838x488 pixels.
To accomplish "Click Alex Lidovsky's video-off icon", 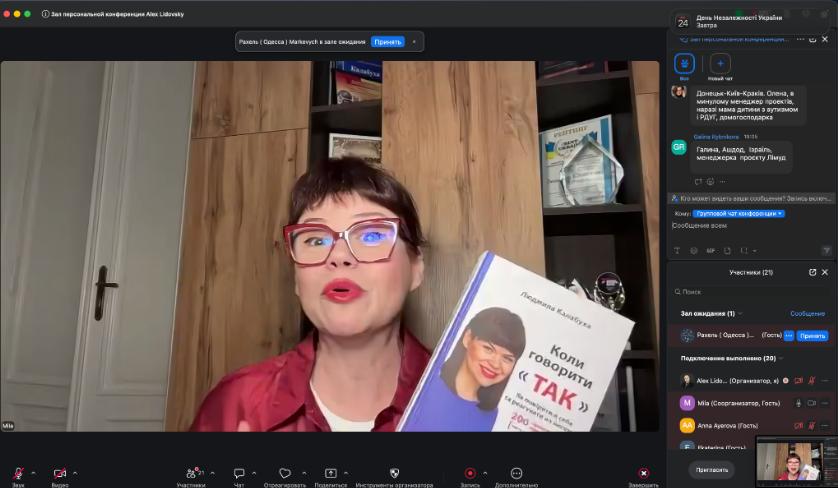I will click(798, 381).
